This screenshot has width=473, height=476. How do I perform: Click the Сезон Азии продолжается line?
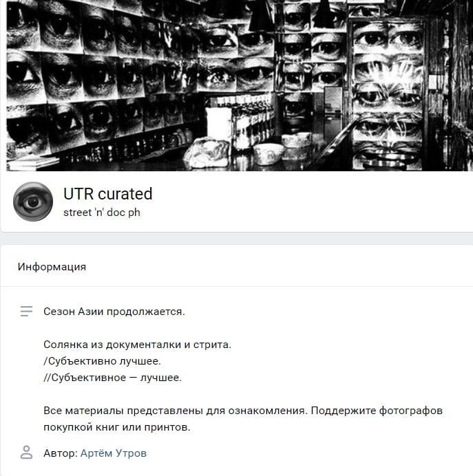[x=114, y=312]
